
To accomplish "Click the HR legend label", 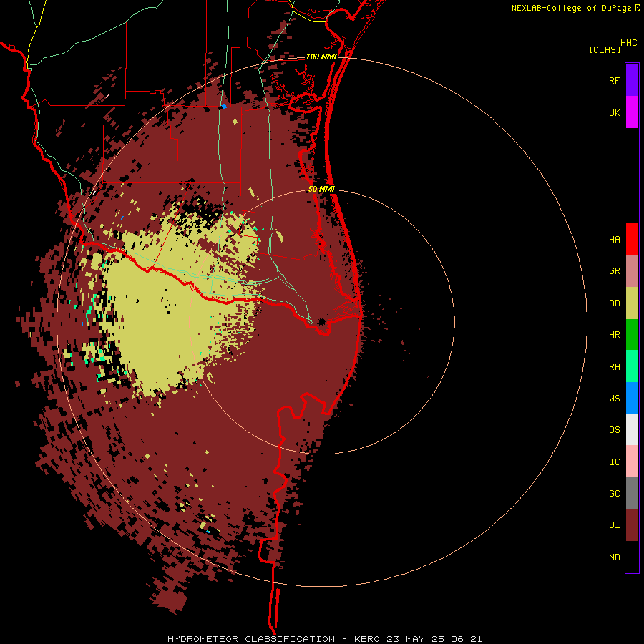I will 614,335.
